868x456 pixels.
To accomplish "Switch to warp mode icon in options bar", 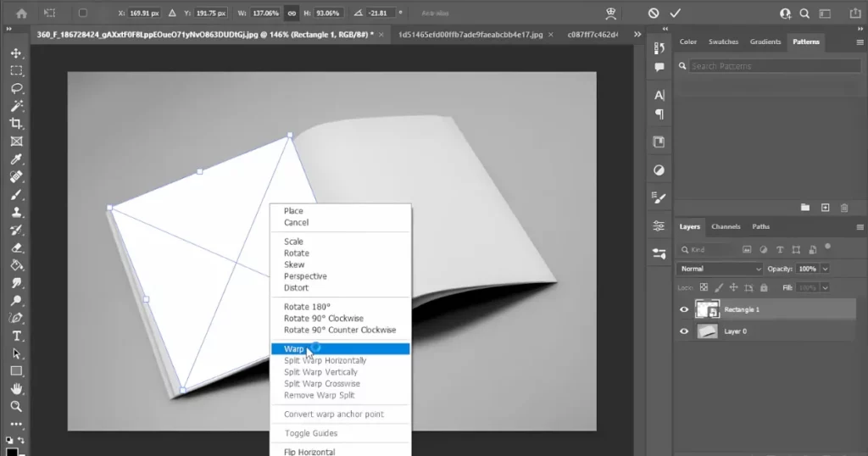I will pos(610,14).
